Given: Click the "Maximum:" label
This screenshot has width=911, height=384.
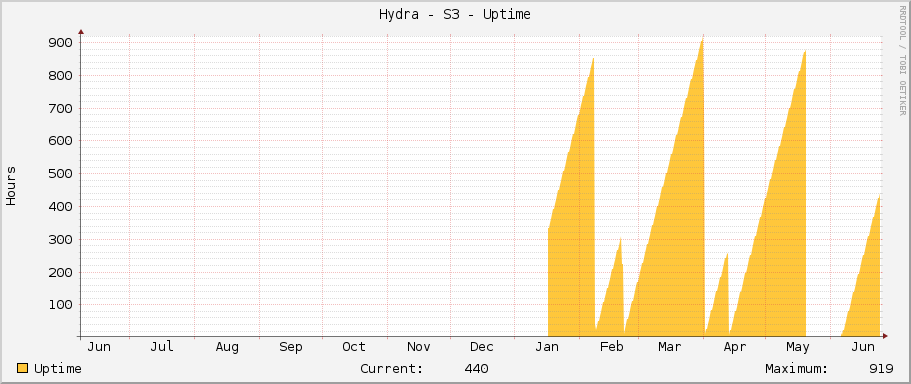Looking at the screenshot, I should [x=797, y=369].
